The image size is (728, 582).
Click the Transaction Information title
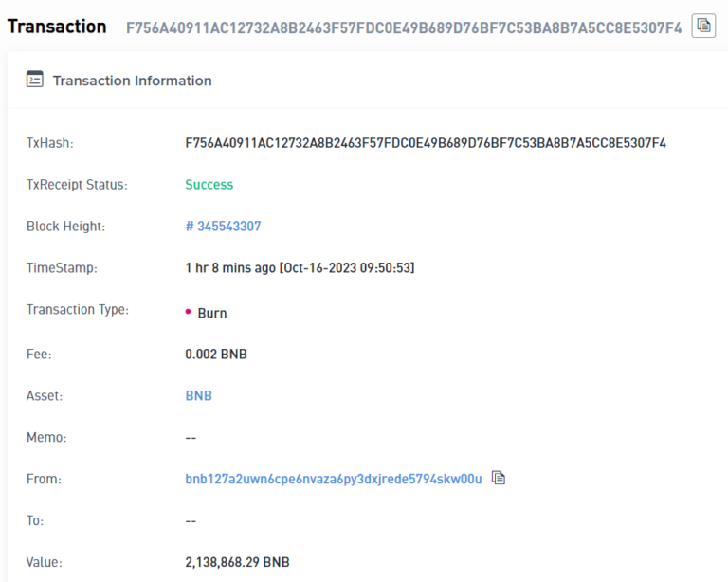[x=132, y=81]
